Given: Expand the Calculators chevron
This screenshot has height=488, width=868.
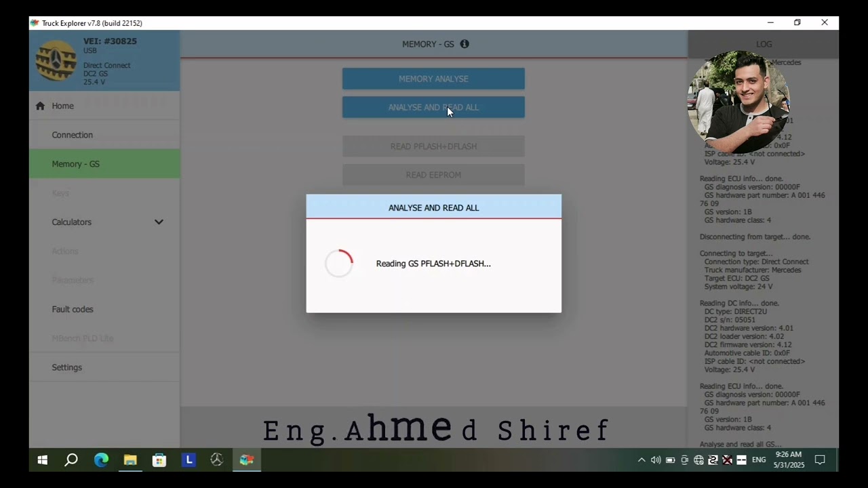Looking at the screenshot, I should 159,222.
